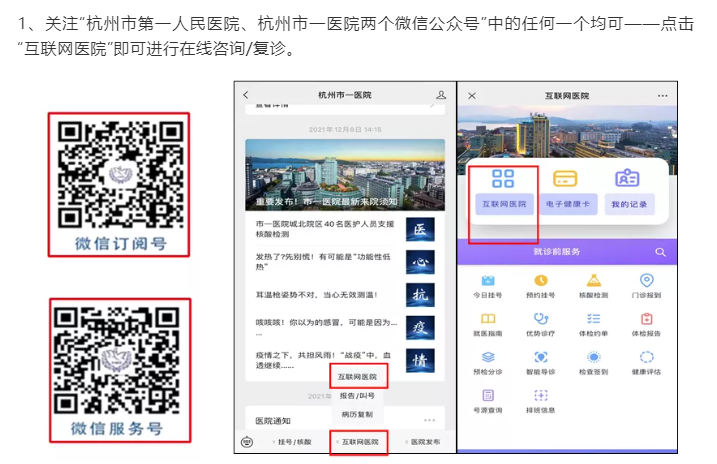
Task: Expand the 挂号/核酸 bottom menu
Action: (294, 441)
